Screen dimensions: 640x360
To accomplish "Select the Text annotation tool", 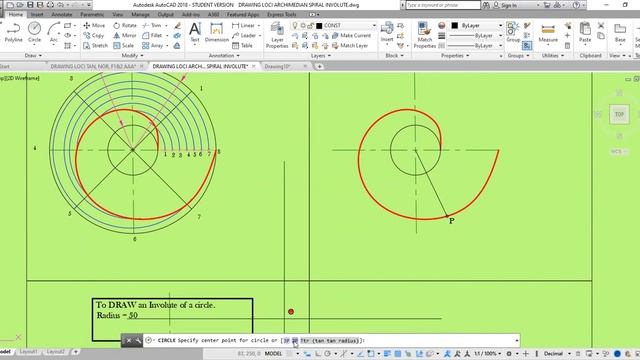I will pyautogui.click(x=195, y=32).
